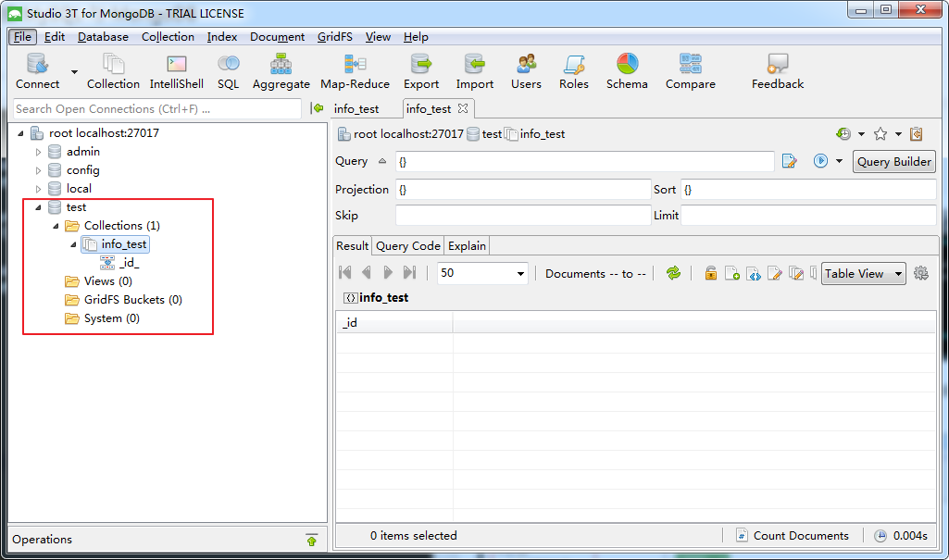The image size is (949, 560).
Task: Click the Export toolbar icon
Action: [420, 70]
